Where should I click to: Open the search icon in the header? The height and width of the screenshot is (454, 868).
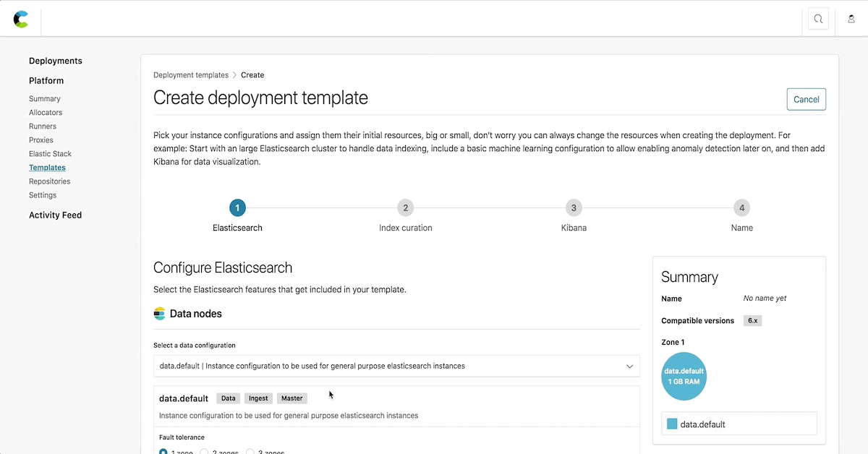[818, 19]
